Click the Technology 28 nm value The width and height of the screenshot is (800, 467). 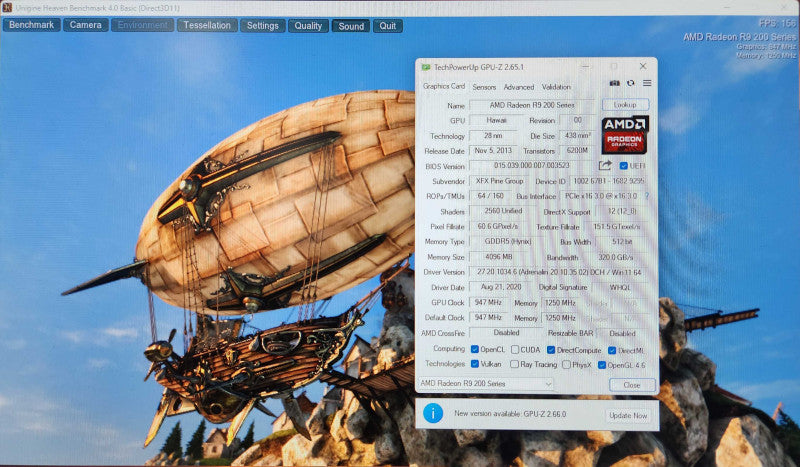tap(493, 136)
